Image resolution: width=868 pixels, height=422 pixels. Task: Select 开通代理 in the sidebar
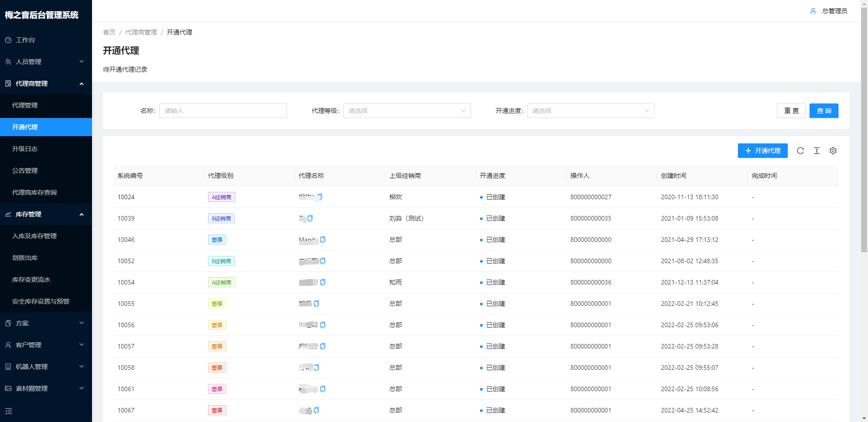(x=46, y=127)
